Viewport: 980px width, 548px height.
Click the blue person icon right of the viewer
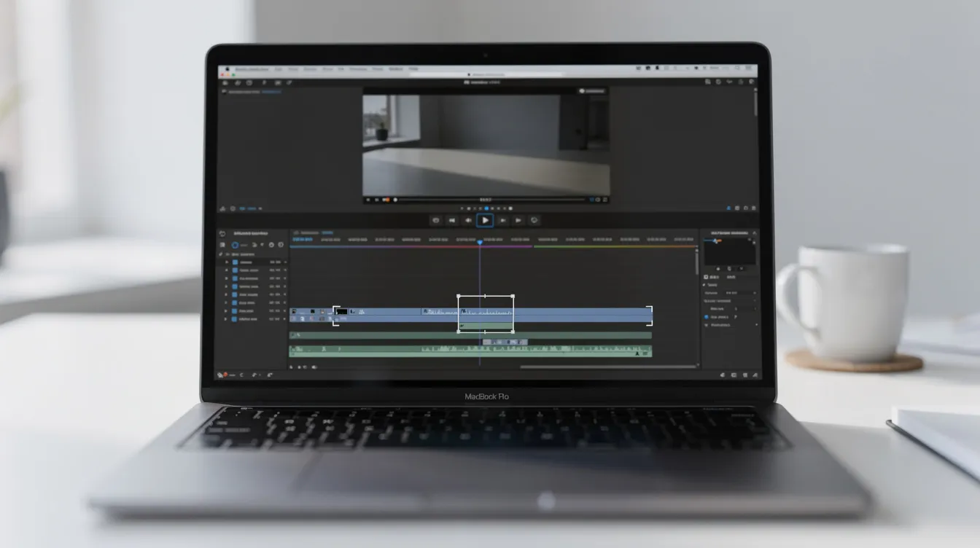point(728,208)
